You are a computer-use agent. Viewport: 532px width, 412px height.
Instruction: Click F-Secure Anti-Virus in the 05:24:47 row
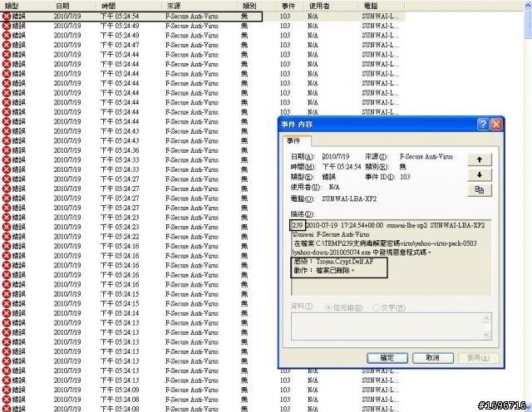[x=192, y=45]
